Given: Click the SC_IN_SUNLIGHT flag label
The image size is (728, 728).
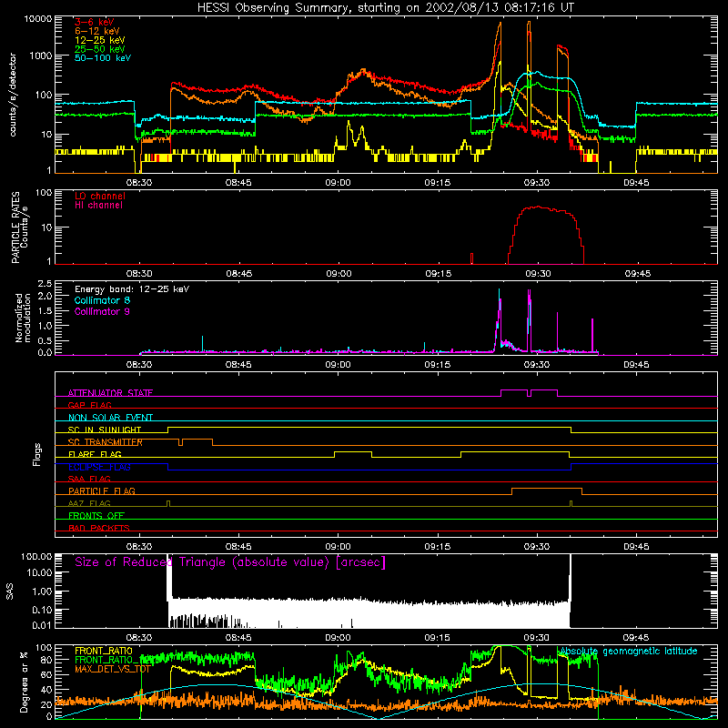Looking at the screenshot, I should [105, 430].
